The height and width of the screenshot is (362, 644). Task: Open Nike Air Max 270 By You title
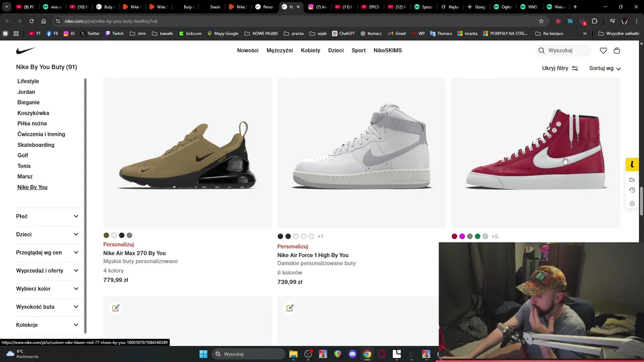[x=134, y=253]
